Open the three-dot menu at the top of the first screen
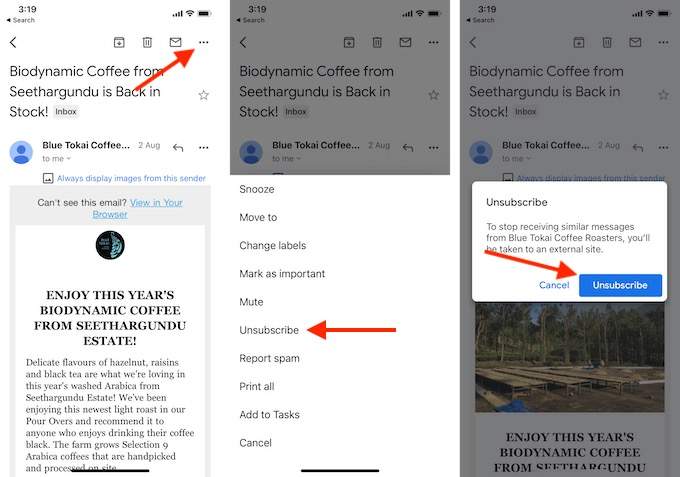 point(203,42)
